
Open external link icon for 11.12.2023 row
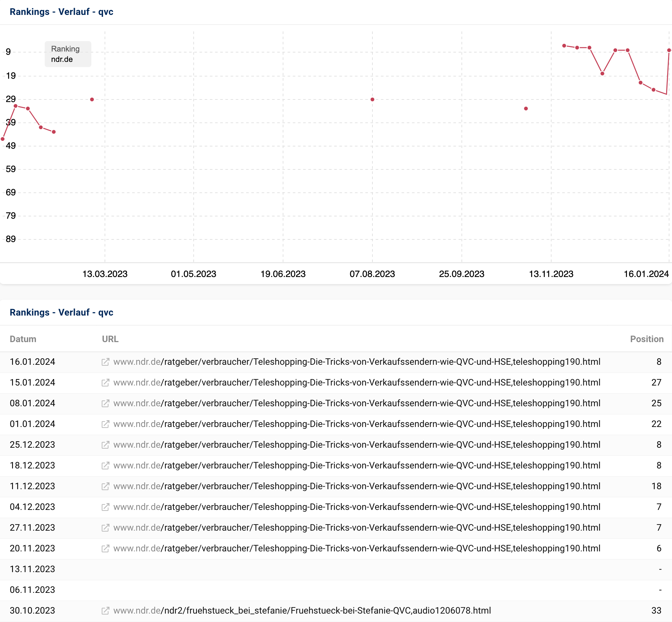click(x=105, y=486)
